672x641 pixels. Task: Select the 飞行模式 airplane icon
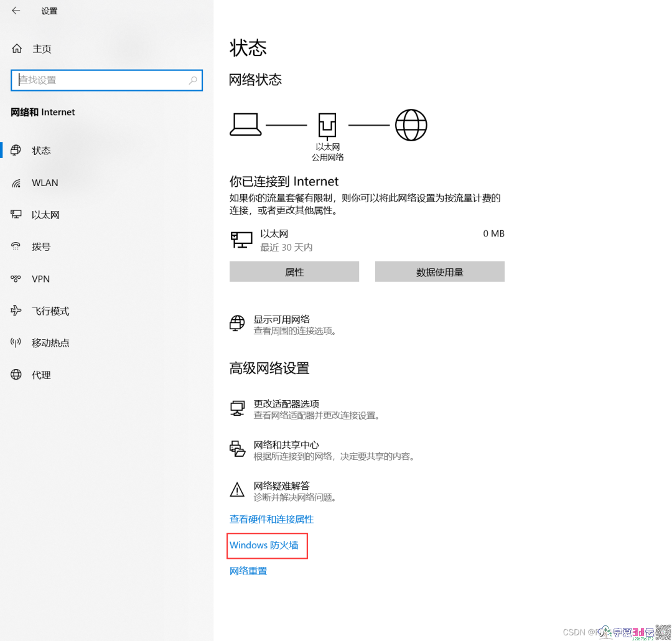tap(16, 311)
